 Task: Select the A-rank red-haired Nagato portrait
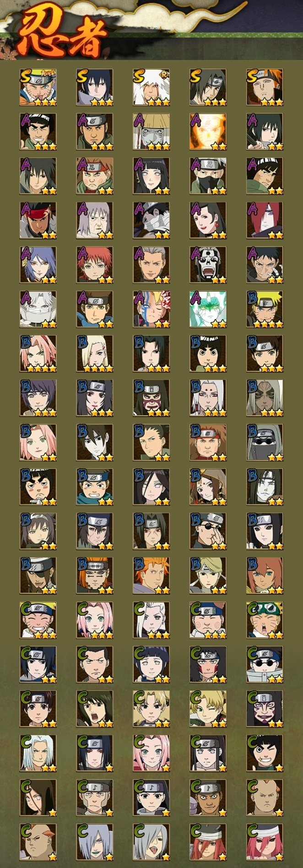265,221
